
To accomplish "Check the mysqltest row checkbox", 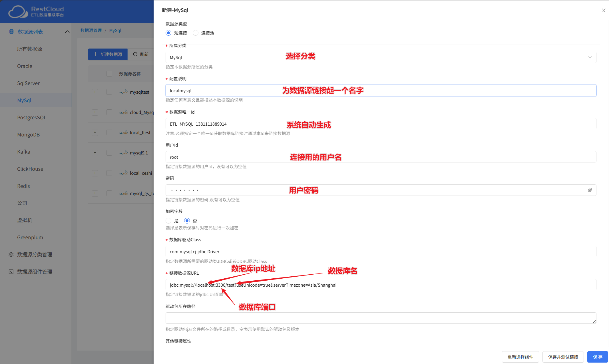I will tap(109, 92).
